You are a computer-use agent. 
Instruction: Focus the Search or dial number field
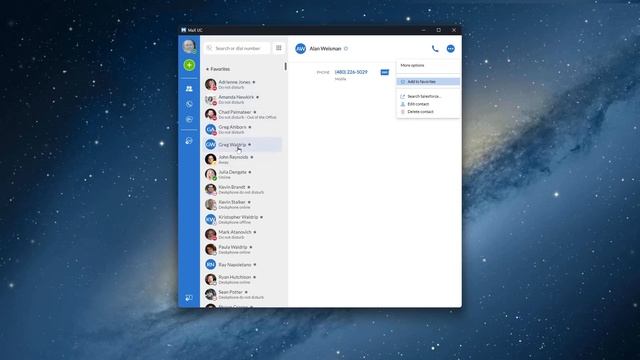coord(238,48)
